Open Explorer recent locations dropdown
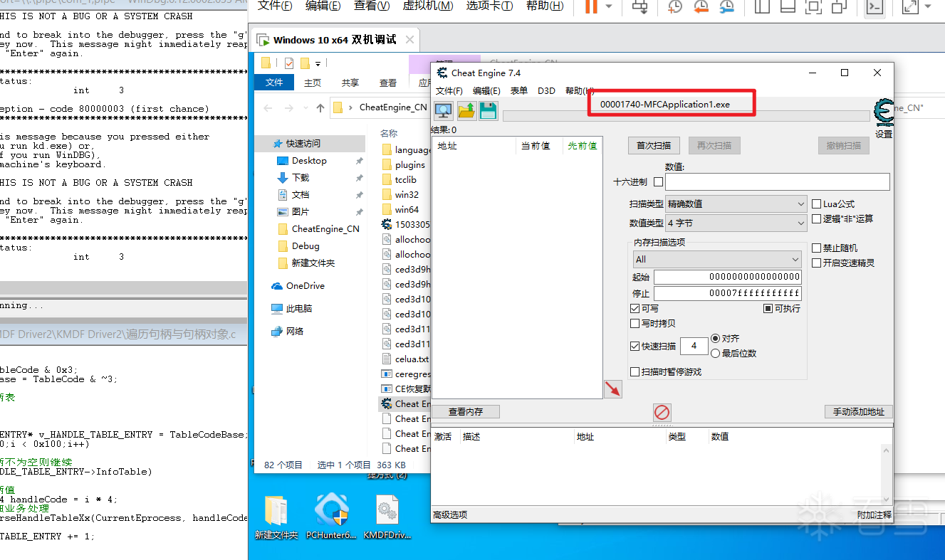The width and height of the screenshot is (945, 560). 304,108
